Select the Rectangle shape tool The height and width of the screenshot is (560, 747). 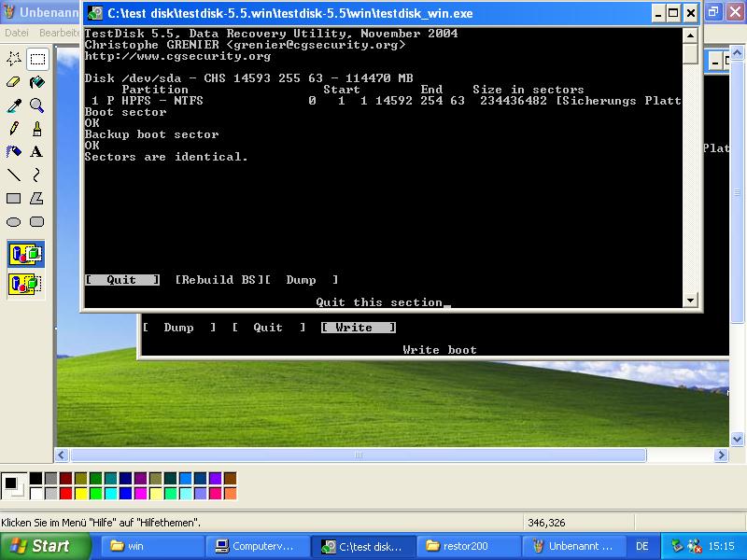coord(13,199)
